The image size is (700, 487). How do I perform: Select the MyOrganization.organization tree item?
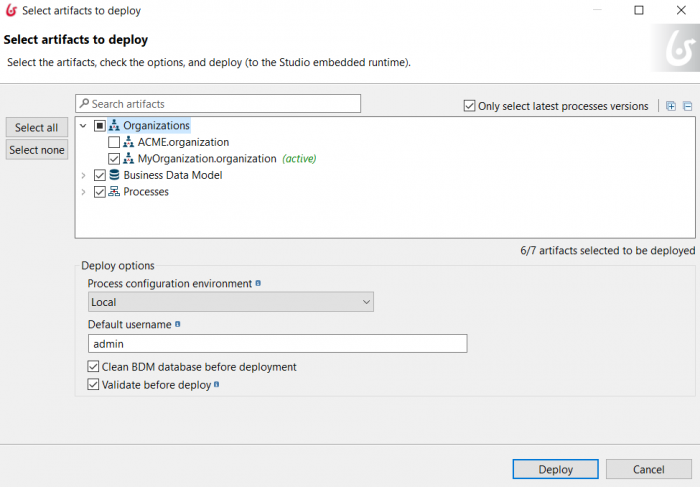207,159
